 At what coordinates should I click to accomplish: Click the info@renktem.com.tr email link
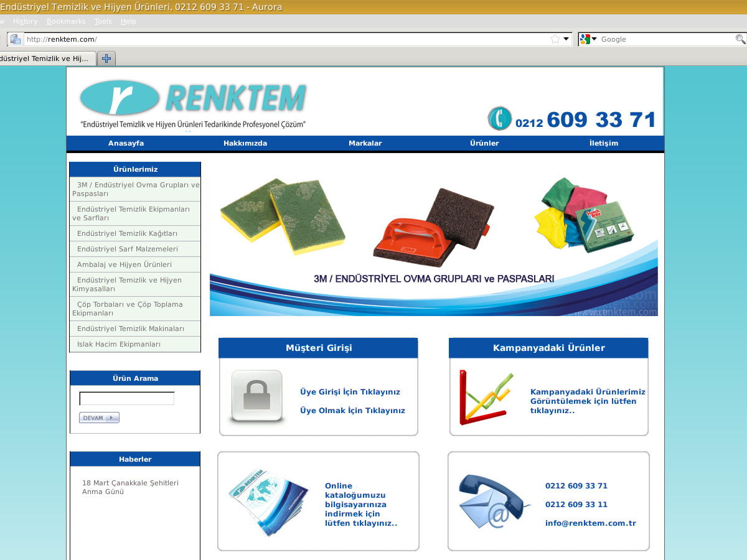[x=591, y=523]
